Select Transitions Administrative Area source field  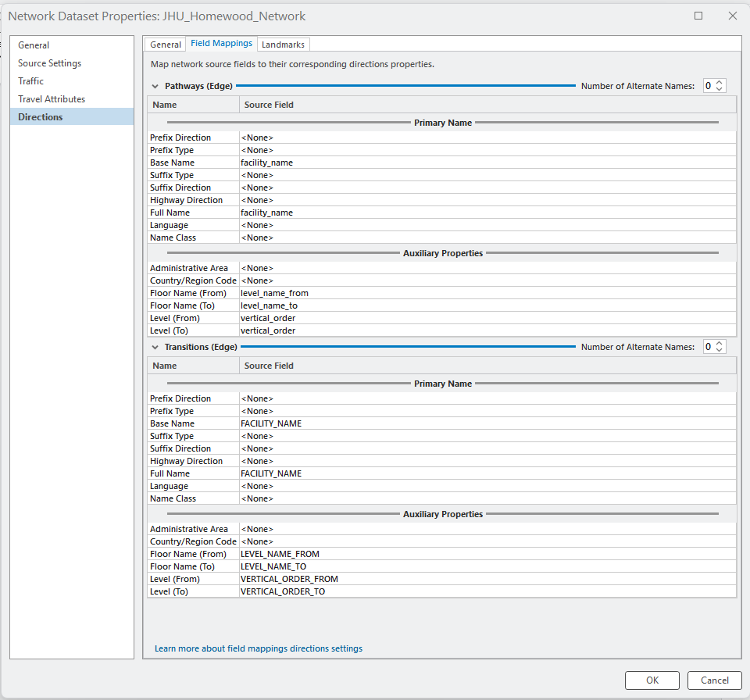tap(487, 529)
